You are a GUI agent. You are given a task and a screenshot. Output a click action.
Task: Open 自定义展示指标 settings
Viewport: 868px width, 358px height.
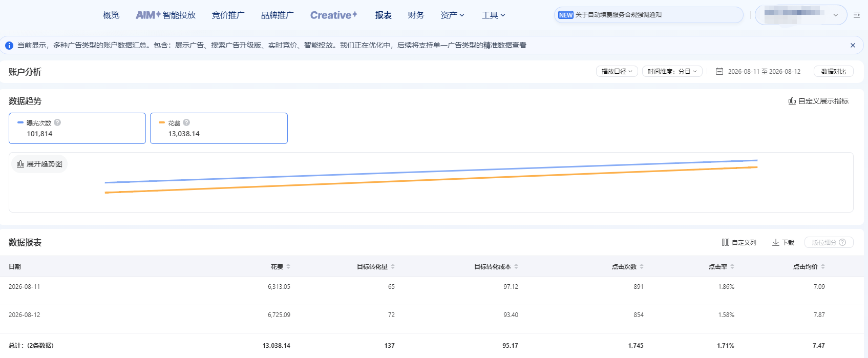[x=818, y=101]
